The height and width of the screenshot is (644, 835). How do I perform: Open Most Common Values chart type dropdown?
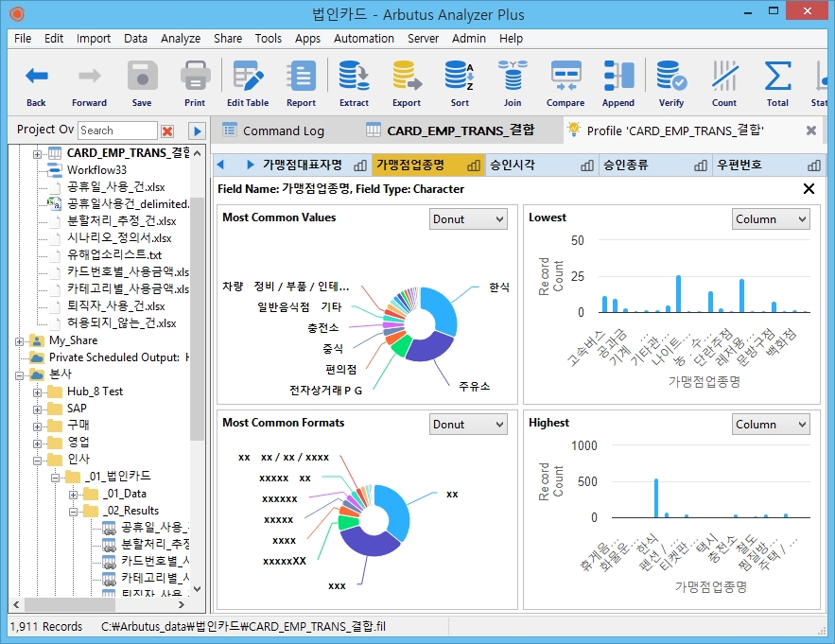[x=468, y=219]
